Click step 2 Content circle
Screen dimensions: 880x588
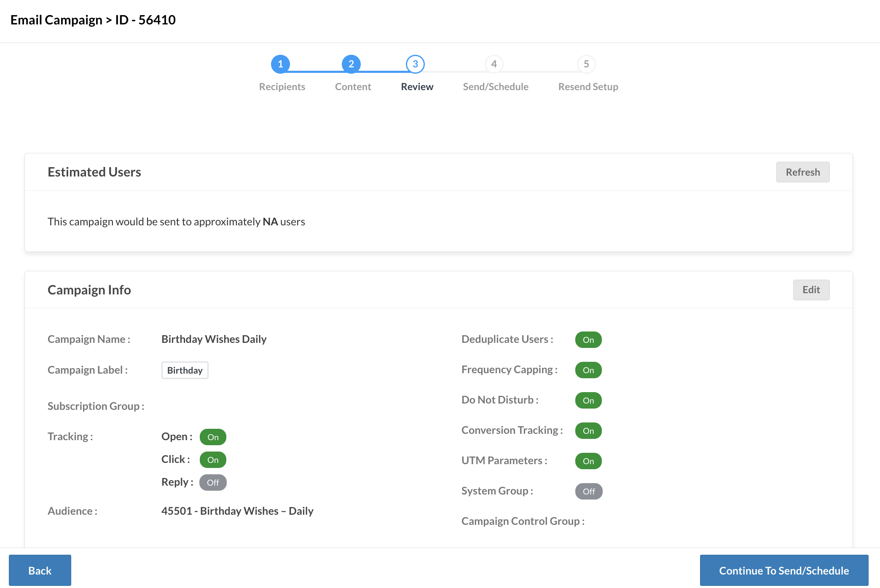[351, 64]
